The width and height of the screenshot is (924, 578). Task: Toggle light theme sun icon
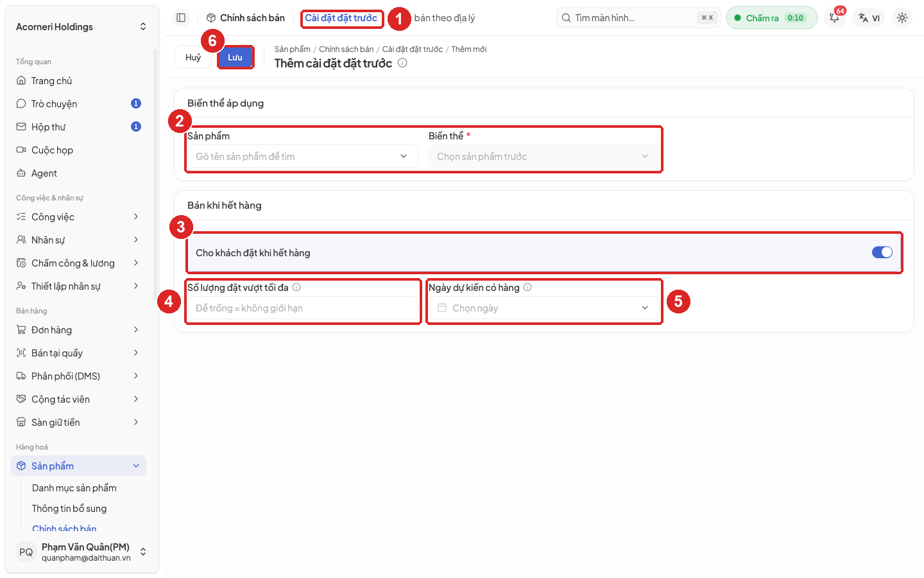(902, 18)
